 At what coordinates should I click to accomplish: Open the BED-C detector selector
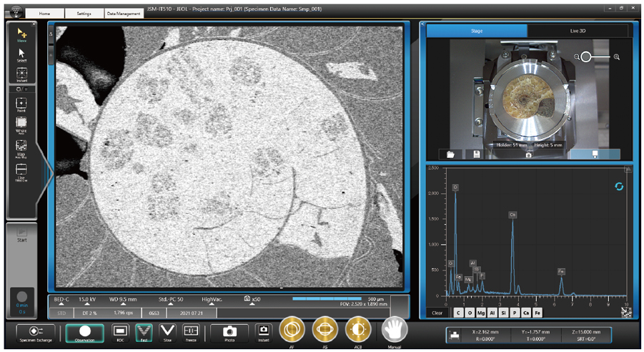(x=61, y=300)
